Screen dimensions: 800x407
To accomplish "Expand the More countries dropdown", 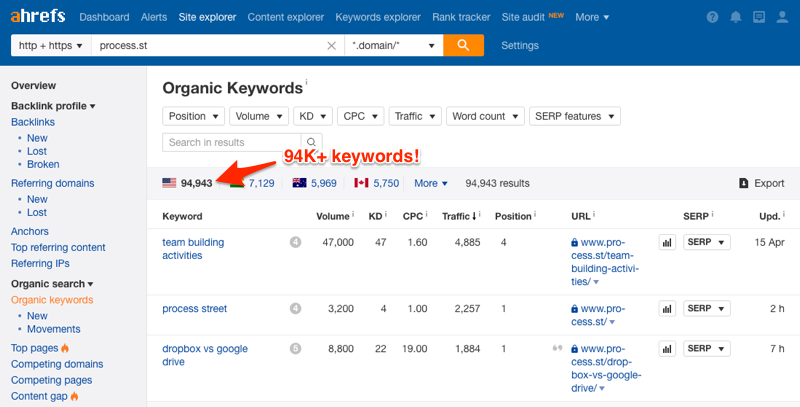I will pos(431,183).
